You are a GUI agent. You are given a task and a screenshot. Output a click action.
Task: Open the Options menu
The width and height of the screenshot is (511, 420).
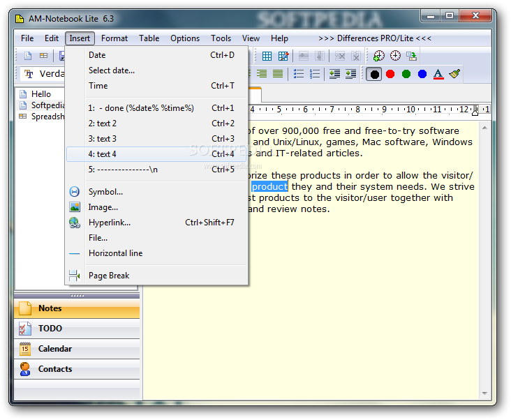coord(185,38)
